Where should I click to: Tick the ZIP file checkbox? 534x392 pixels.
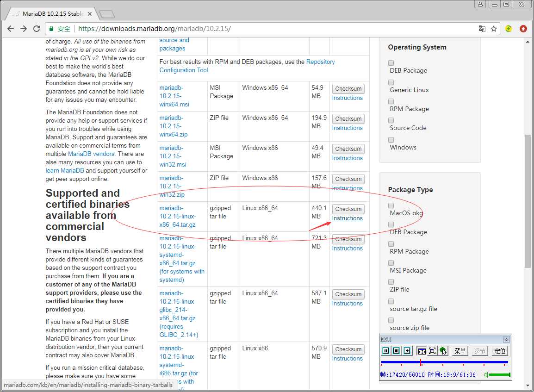pos(391,282)
